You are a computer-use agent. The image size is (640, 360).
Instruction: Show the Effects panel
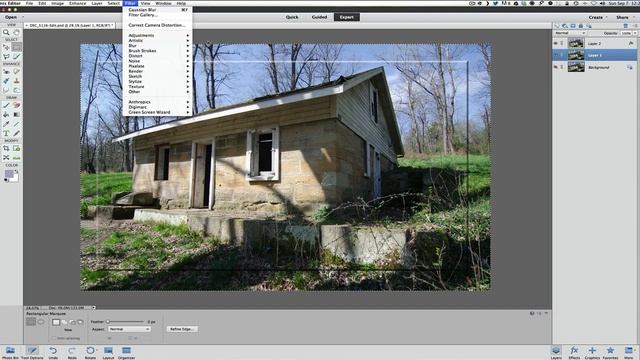(x=574, y=352)
